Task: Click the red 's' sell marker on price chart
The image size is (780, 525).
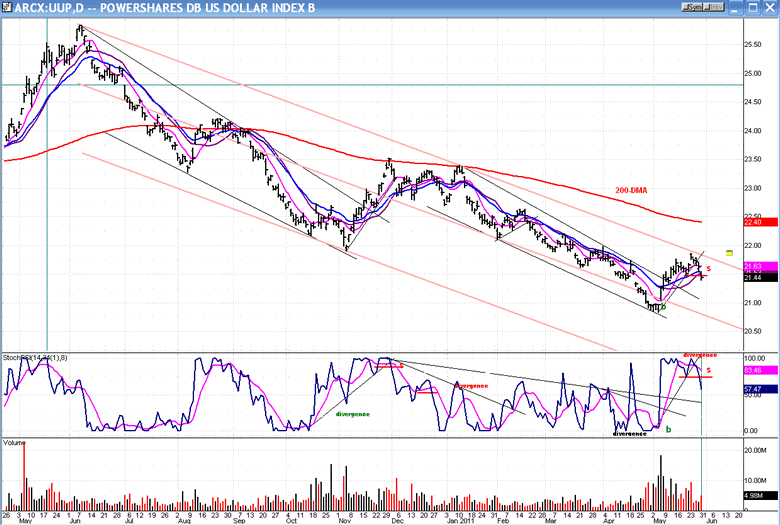Action: point(708,269)
